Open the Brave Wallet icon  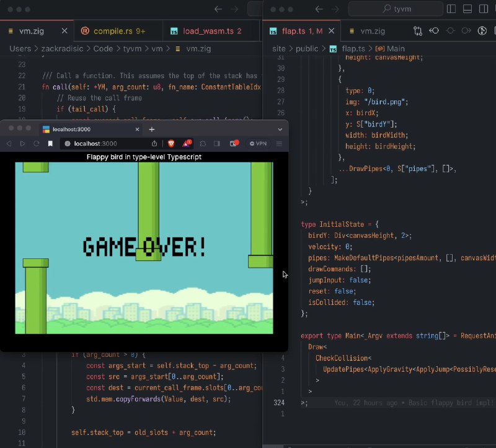pos(234,144)
